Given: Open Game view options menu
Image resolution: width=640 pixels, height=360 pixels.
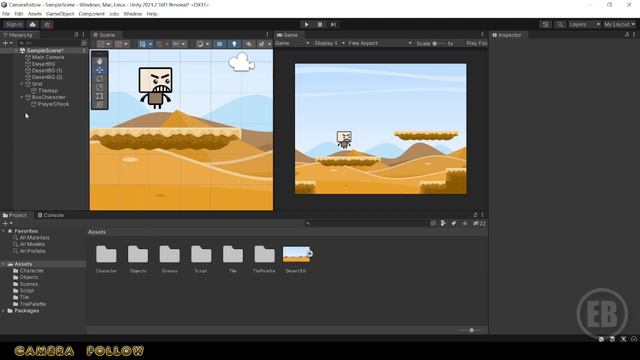Looking at the screenshot, I should point(482,35).
